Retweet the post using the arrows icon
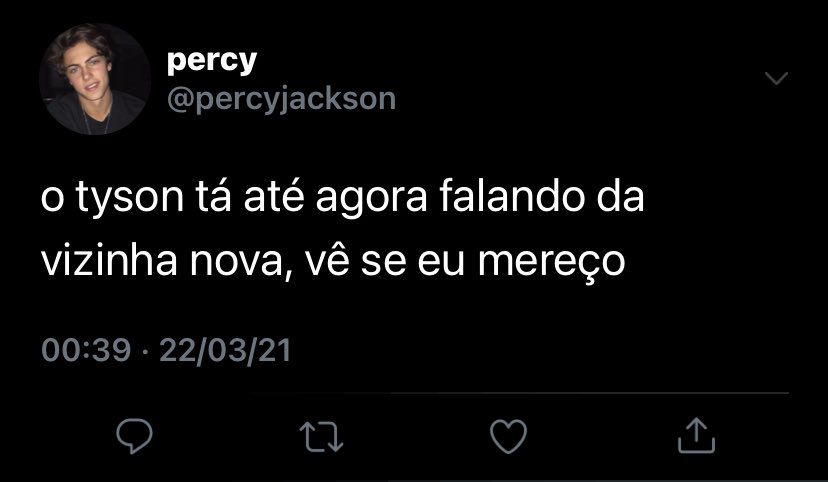 pos(321,437)
